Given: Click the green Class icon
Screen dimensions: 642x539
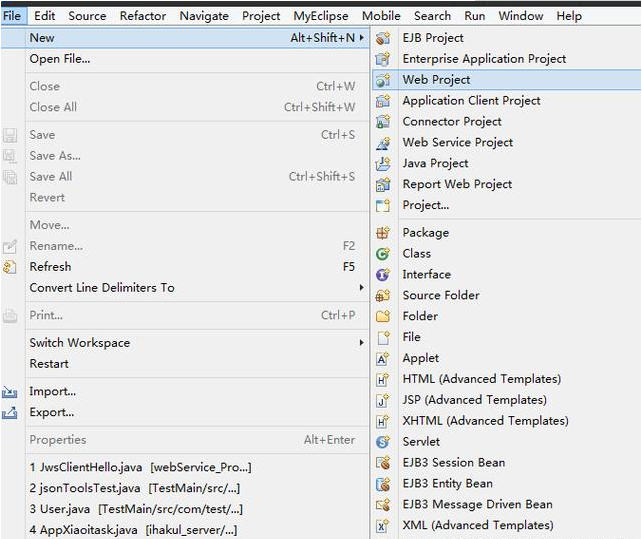Looking at the screenshot, I should coord(382,254).
